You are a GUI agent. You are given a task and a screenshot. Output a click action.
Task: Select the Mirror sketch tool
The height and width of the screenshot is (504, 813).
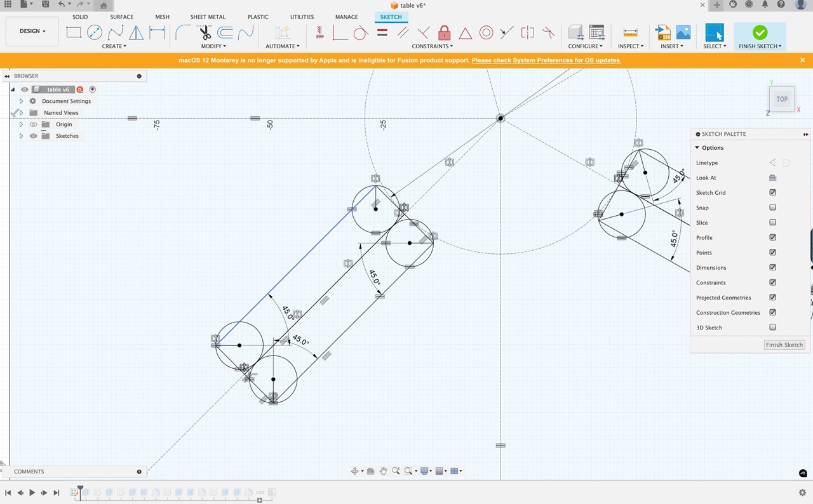coord(137,32)
